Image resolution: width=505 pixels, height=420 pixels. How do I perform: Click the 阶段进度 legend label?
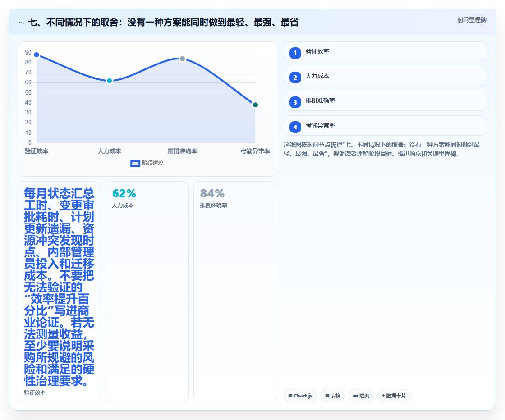[x=153, y=163]
